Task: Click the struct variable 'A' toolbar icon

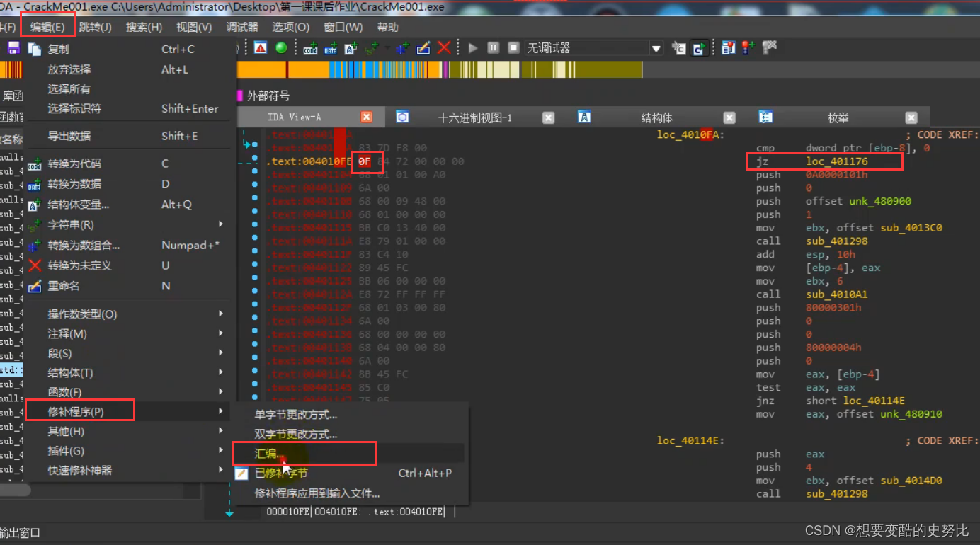Action: pos(351,48)
